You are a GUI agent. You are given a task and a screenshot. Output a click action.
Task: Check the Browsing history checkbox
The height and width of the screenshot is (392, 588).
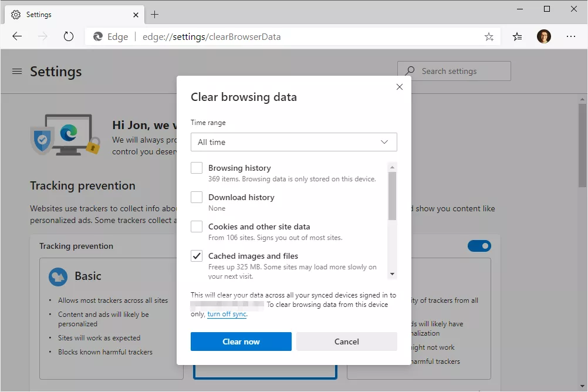point(197,167)
